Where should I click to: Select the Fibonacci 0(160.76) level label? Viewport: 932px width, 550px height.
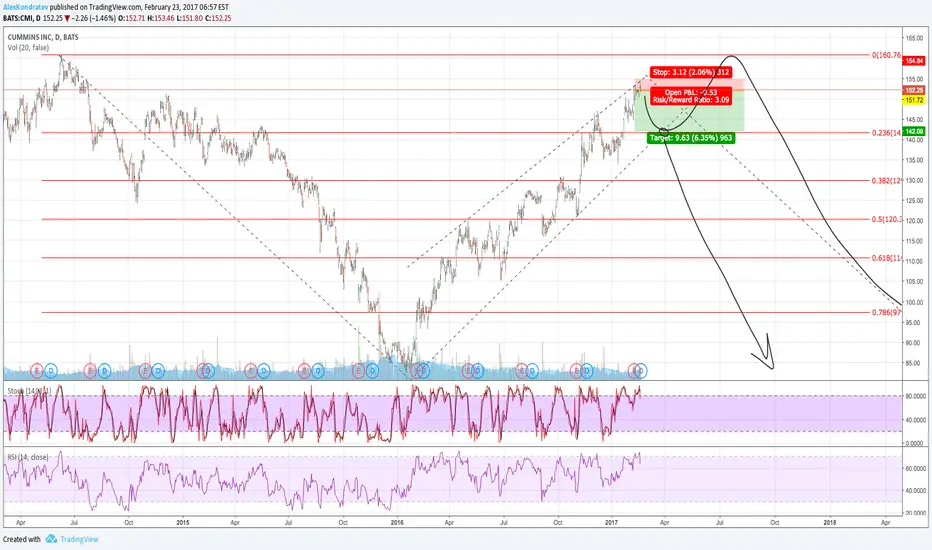886,55
